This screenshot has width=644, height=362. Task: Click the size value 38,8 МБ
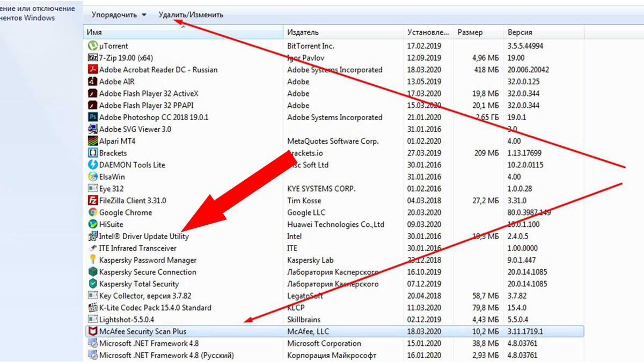[x=485, y=343]
